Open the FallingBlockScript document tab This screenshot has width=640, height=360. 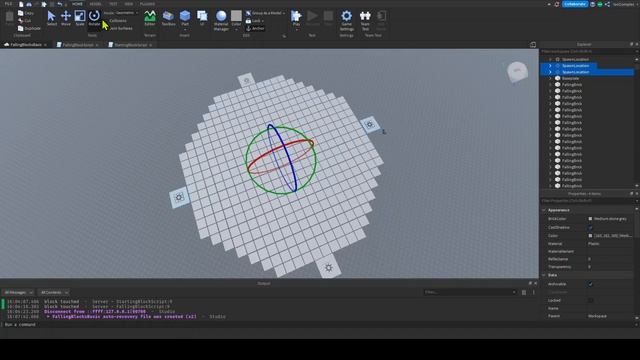78,45
